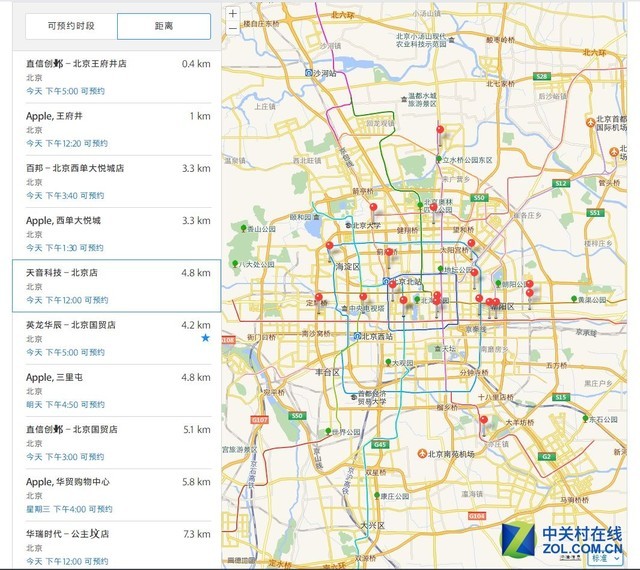Click 明天 下午4:50 可预约 under Apple 三里屯
The image size is (640, 570).
[x=65, y=405]
